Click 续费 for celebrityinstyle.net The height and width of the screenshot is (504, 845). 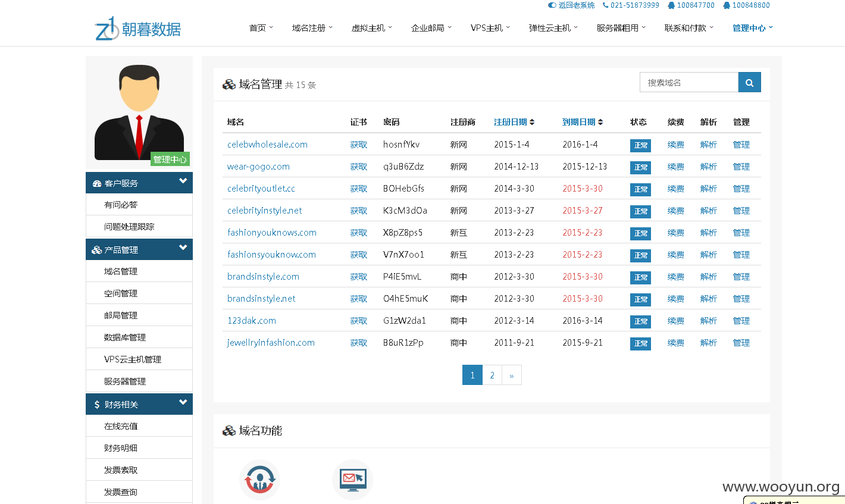tap(676, 211)
